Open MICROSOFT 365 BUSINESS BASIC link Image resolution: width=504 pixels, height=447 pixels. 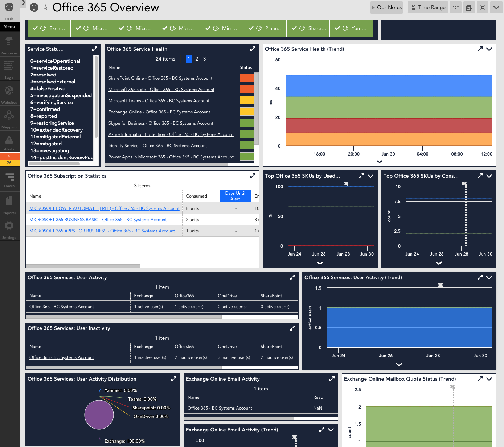click(98, 220)
